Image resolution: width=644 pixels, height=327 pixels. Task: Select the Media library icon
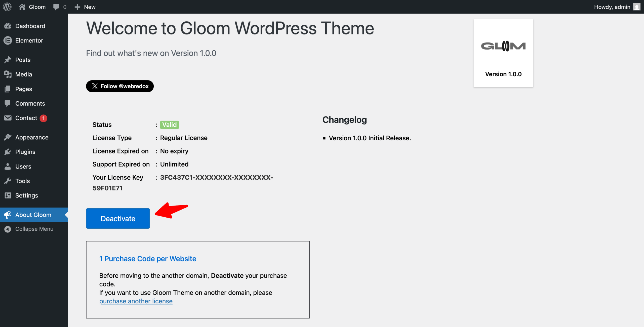[x=8, y=74]
